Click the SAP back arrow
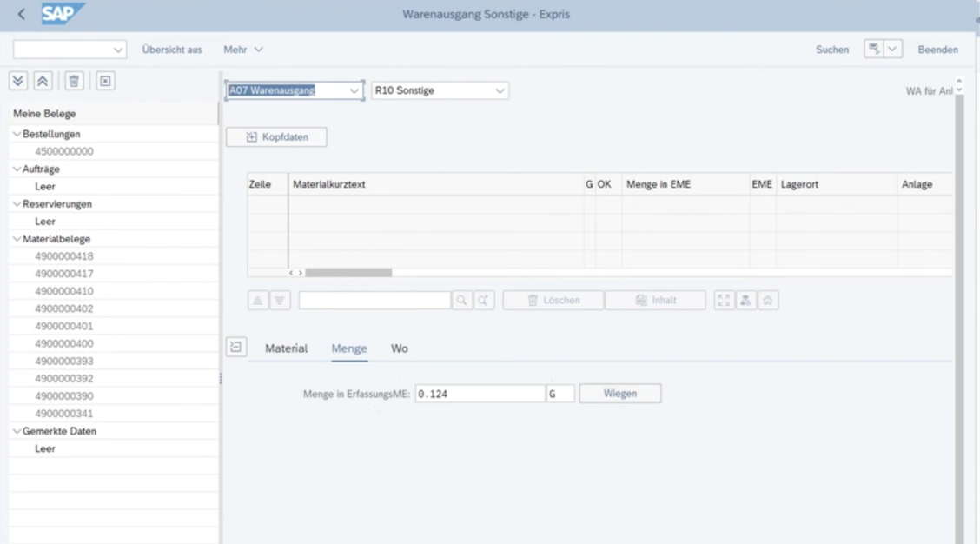The image size is (980, 544). 20,15
